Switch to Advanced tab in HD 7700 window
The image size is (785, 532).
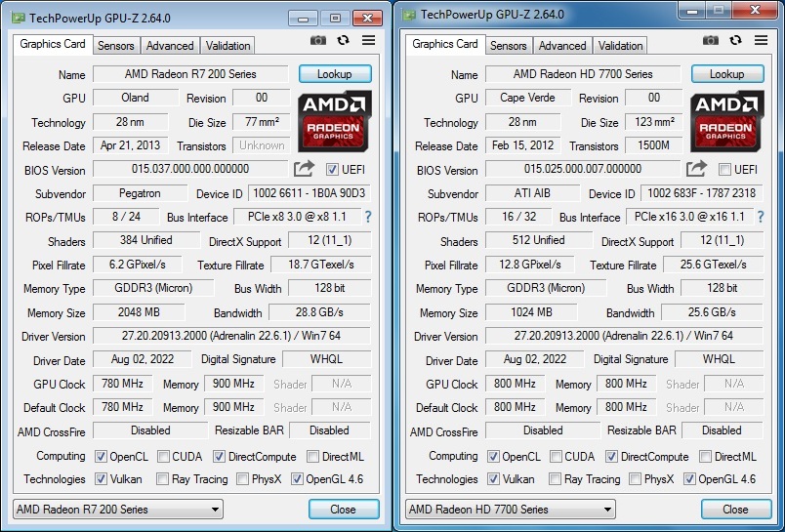[x=562, y=46]
